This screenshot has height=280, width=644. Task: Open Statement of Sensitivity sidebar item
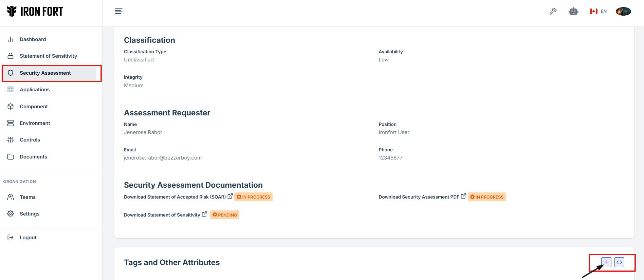pos(48,56)
